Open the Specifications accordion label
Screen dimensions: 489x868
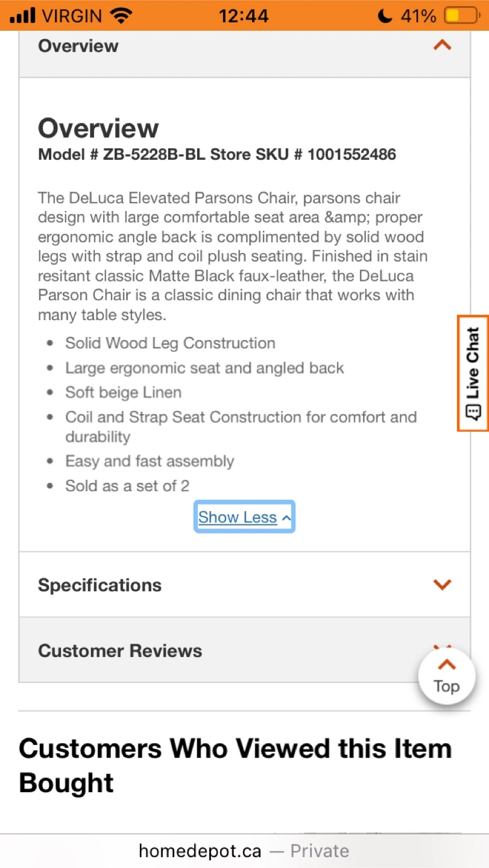tap(99, 585)
